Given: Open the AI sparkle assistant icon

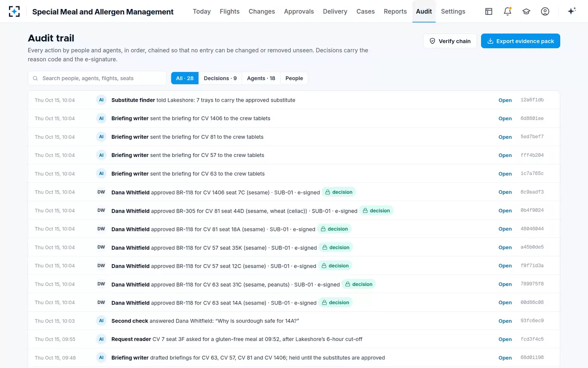Looking at the screenshot, I should pos(572,11).
